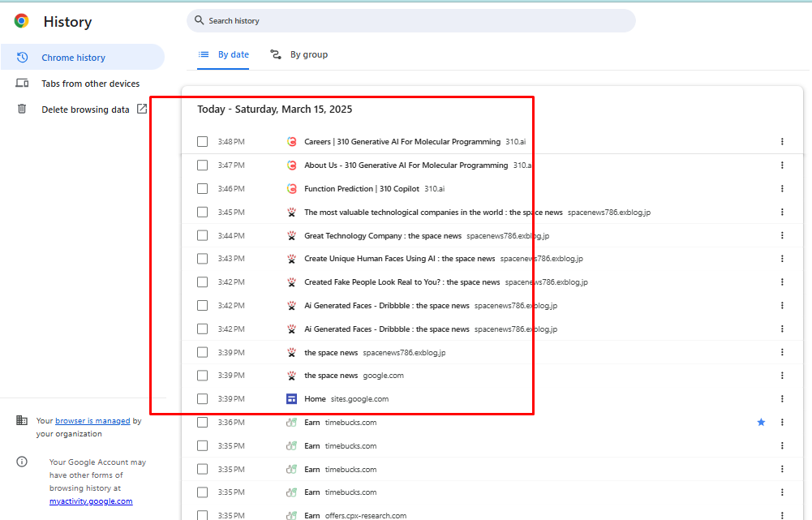The image size is (812, 520).
Task: Open three-dot menu for Function Prediction entry
Action: 782,188
